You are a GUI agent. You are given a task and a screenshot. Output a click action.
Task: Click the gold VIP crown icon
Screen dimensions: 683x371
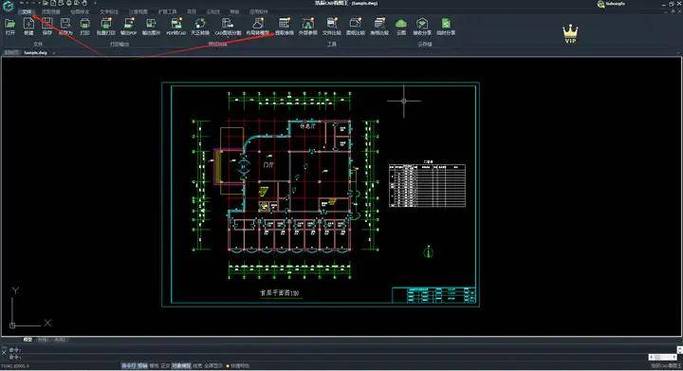coord(570,34)
